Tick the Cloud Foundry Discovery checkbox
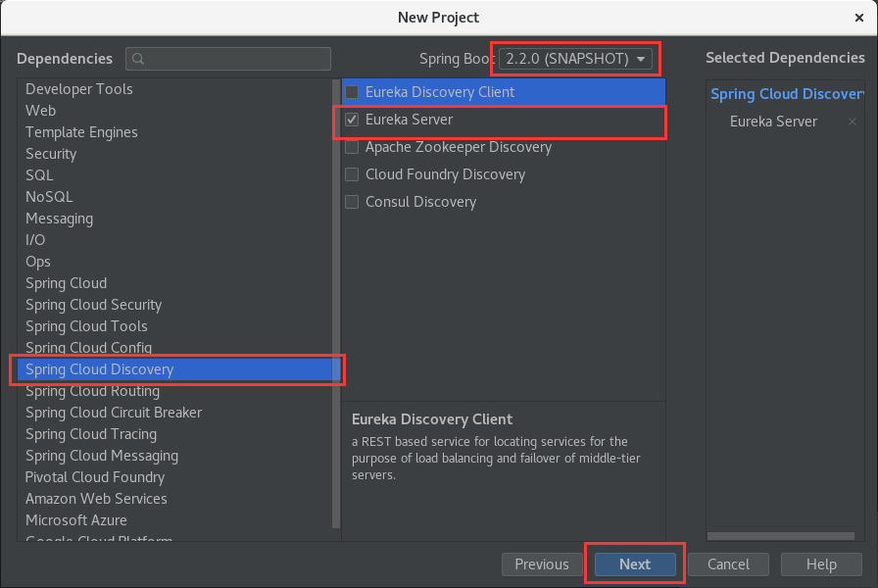The image size is (878, 588). tap(352, 174)
